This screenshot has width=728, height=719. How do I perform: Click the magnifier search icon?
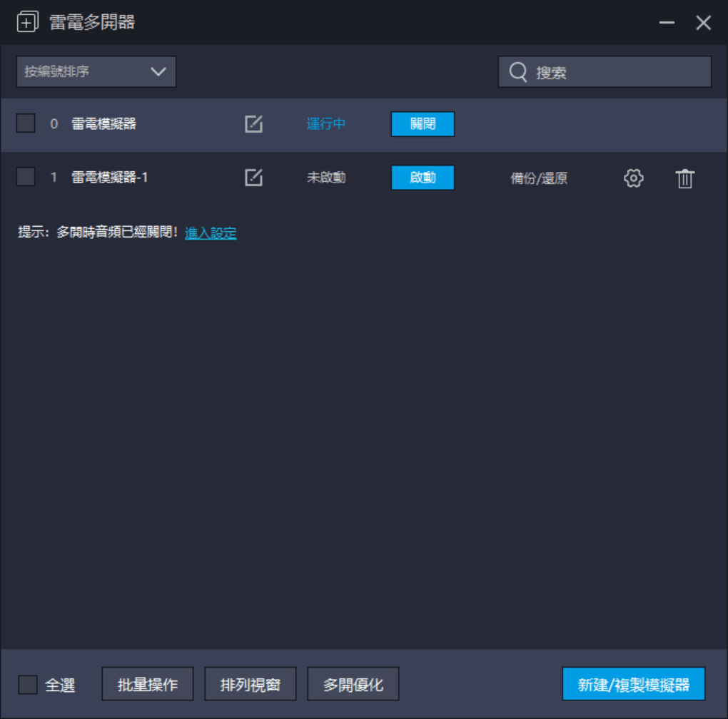(518, 72)
